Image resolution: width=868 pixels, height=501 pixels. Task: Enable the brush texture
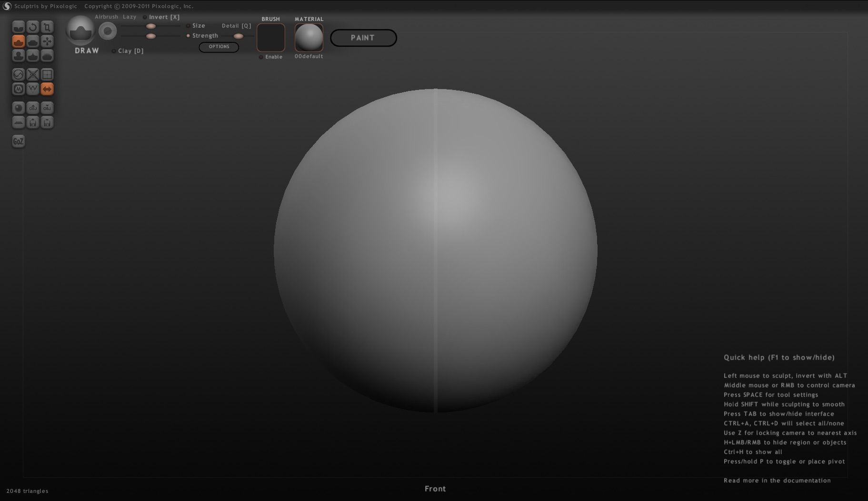click(261, 57)
